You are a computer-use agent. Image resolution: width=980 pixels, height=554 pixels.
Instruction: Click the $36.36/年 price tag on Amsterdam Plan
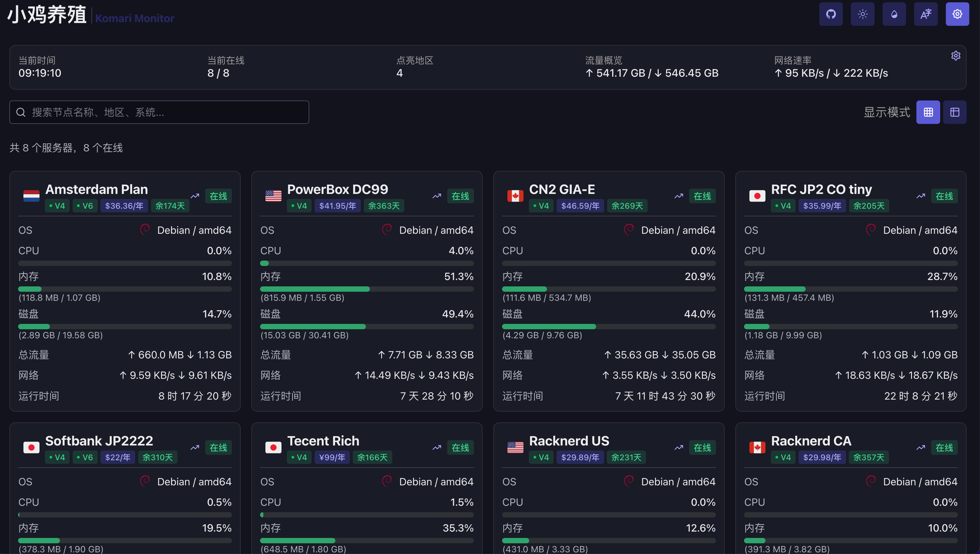pos(124,206)
